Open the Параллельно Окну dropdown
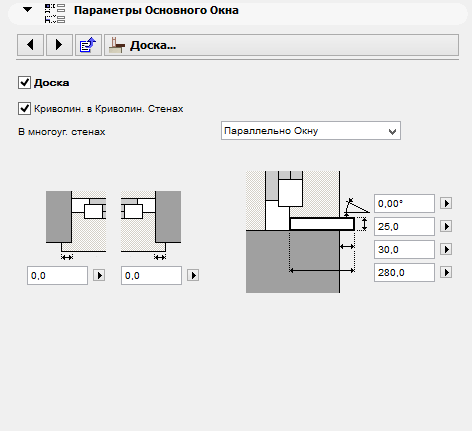Screen dimensions: 472x431 311,131
